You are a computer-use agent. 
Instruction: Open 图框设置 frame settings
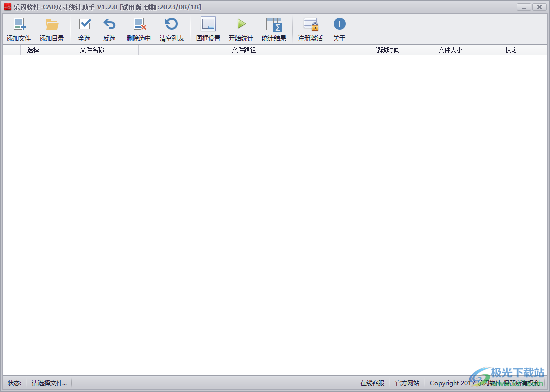point(208,29)
